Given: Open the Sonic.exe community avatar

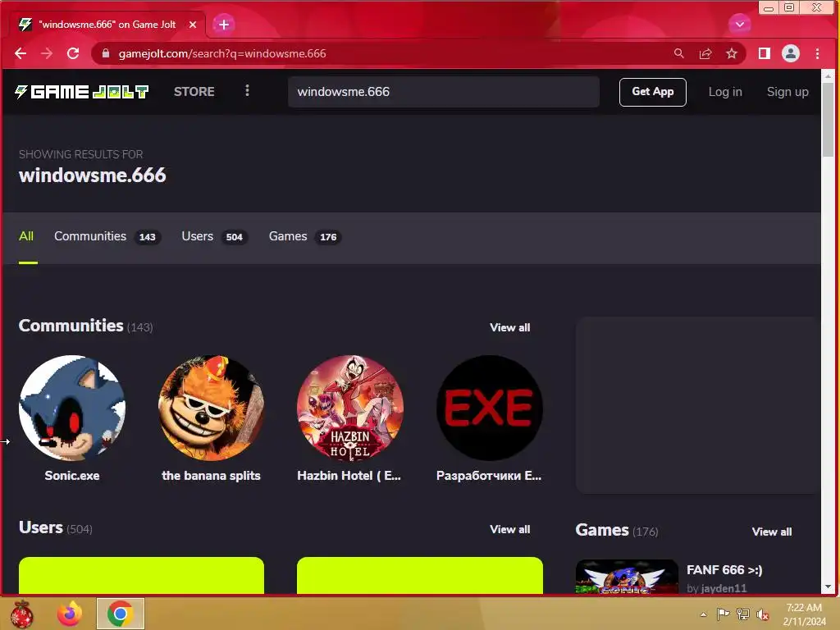Looking at the screenshot, I should (x=72, y=408).
